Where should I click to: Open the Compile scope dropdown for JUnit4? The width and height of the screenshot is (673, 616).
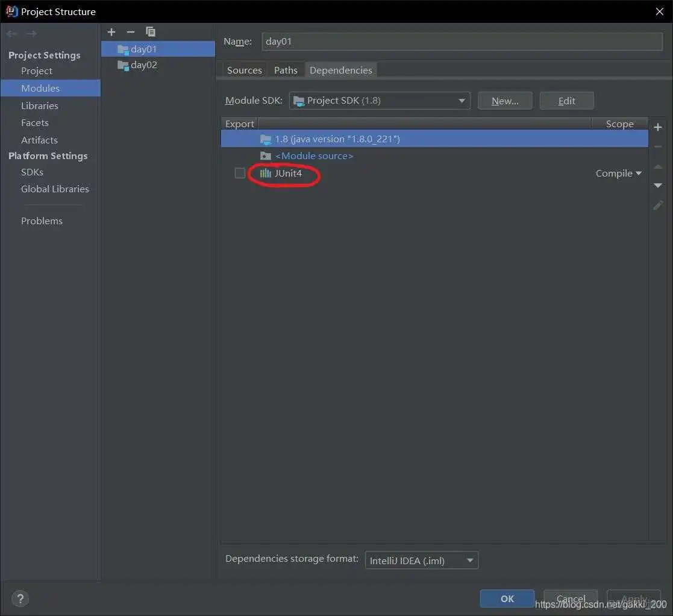pyautogui.click(x=618, y=173)
